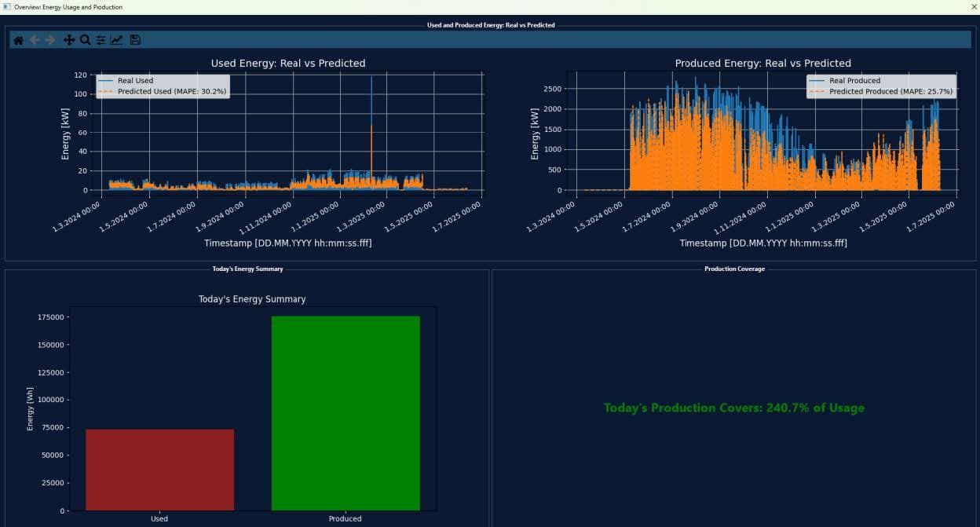Click the 'Produced Energy: Real vs Predicted' chart title
Viewport: 980px width, 527px height.
point(762,64)
